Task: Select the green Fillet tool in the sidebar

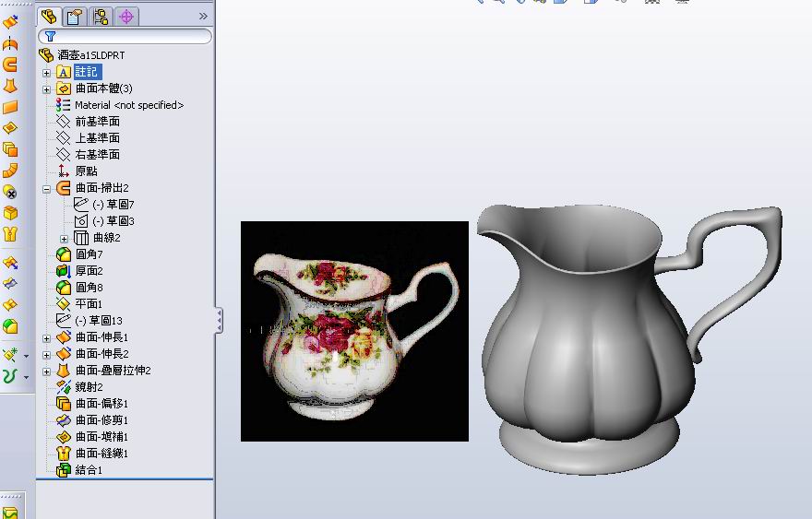Action: pyautogui.click(x=10, y=326)
